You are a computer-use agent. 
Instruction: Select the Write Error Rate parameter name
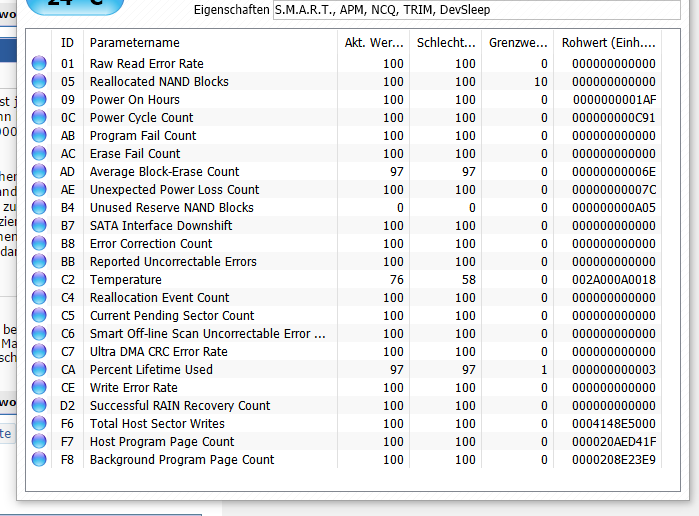[x=134, y=388]
